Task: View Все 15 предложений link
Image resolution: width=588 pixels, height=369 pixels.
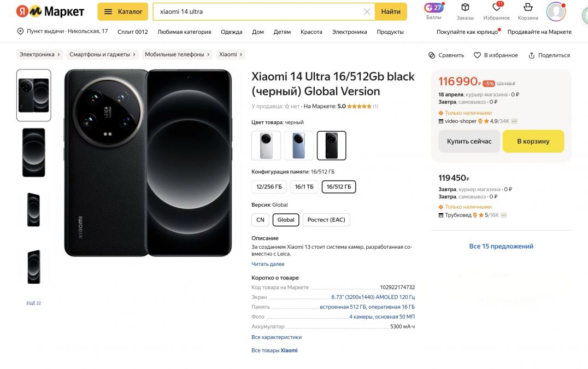Action: tap(501, 247)
